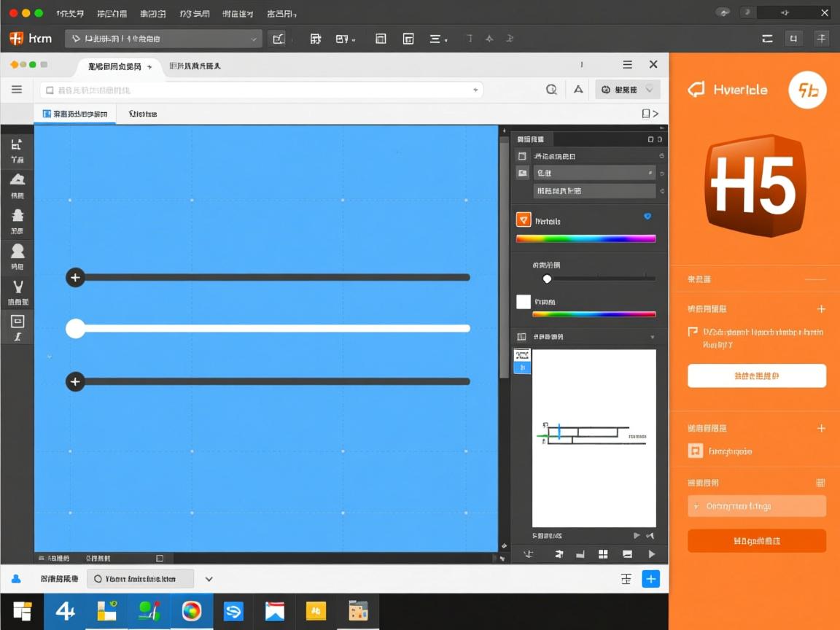Click the blue plus button in bottom bar
The height and width of the screenshot is (630, 840).
pos(650,579)
